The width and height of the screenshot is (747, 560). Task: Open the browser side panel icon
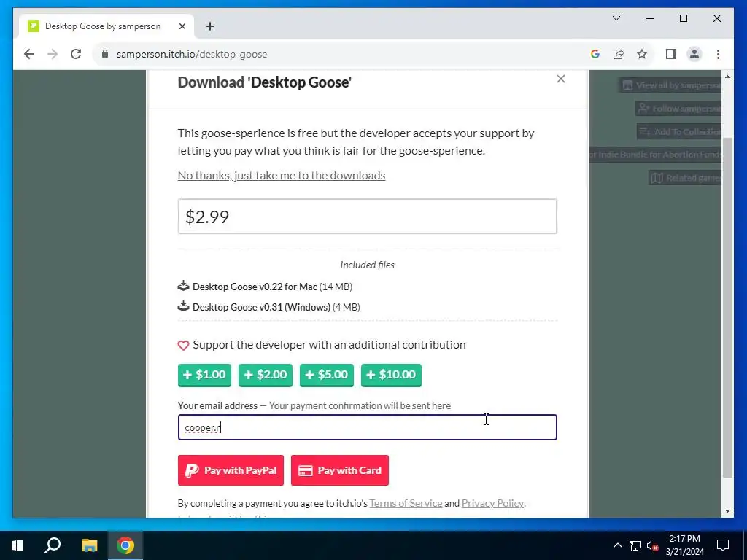tap(671, 54)
